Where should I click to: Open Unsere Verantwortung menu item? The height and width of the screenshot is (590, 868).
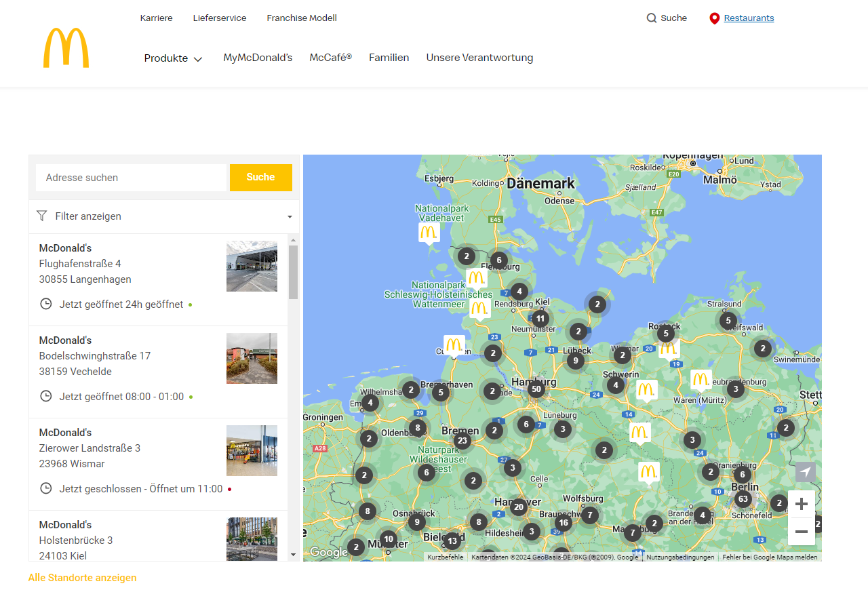point(479,58)
